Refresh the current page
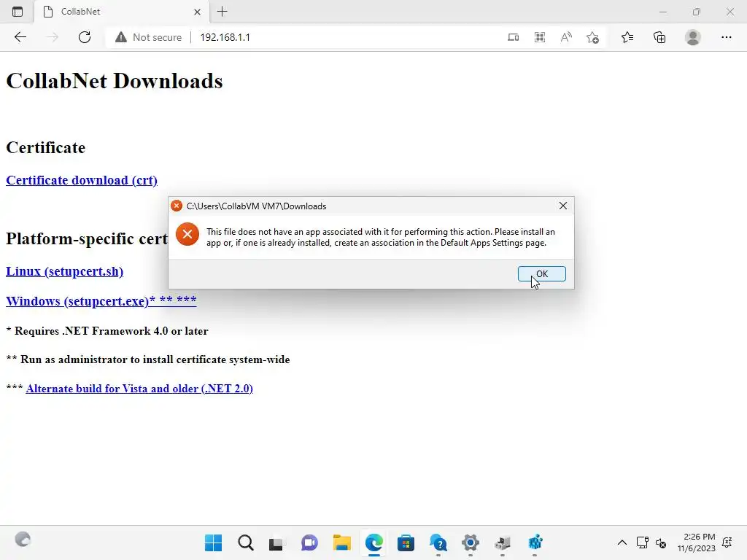747x560 pixels. tap(85, 37)
